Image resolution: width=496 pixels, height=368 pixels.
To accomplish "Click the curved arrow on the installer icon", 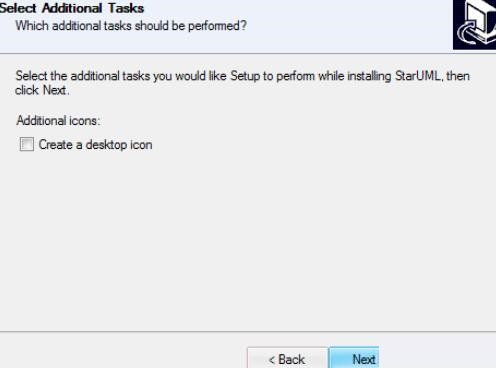I will pyautogui.click(x=467, y=33).
